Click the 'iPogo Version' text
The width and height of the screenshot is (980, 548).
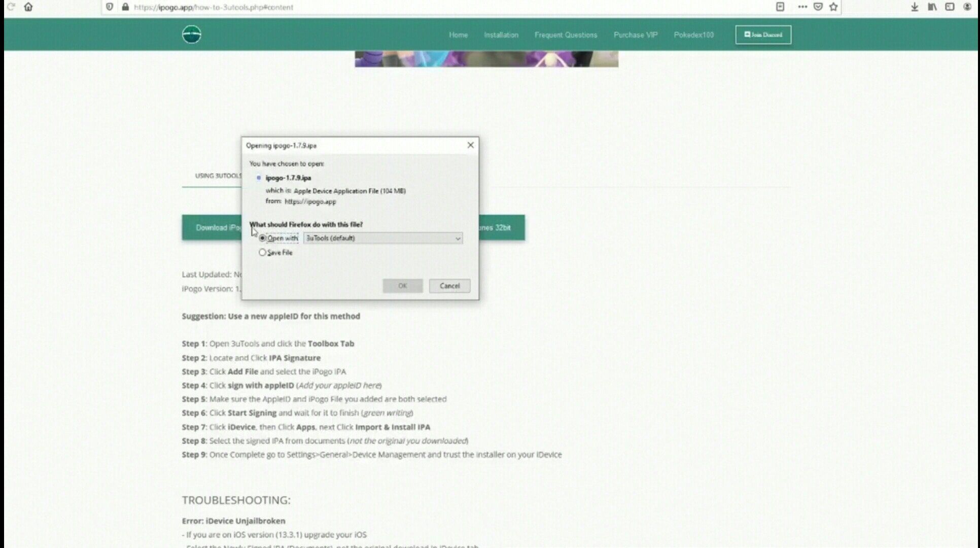point(211,289)
